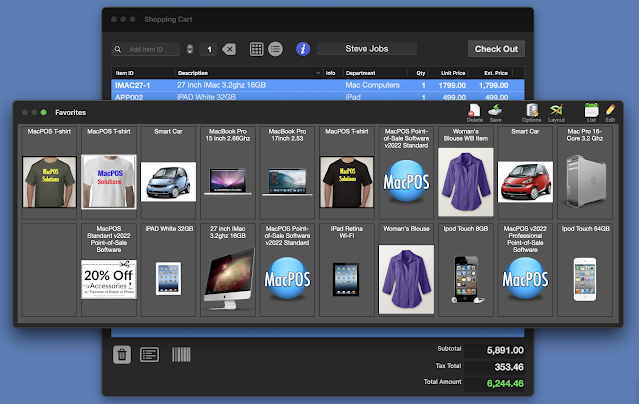Click the Add Item ID field
639x404 pixels.
[x=145, y=49]
